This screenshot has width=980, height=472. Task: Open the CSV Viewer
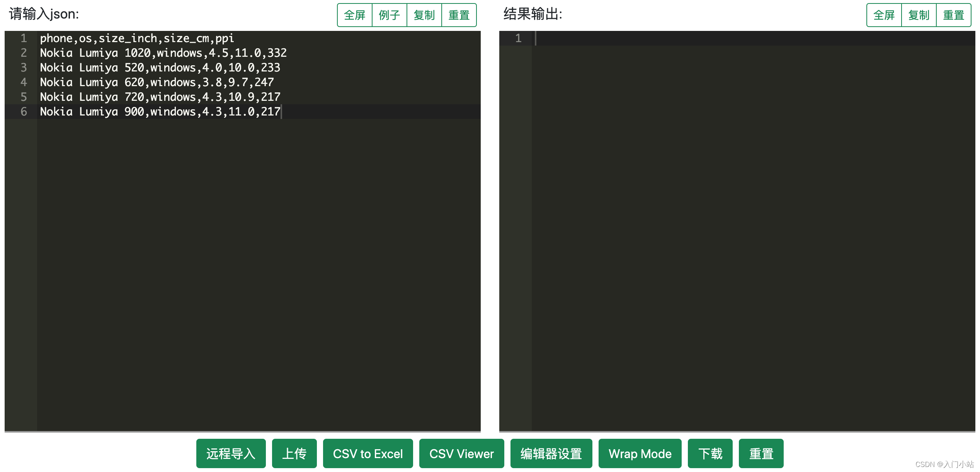click(462, 453)
